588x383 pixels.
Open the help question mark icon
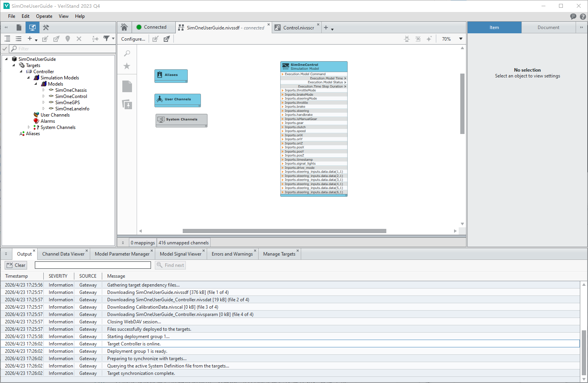pyautogui.click(x=583, y=16)
